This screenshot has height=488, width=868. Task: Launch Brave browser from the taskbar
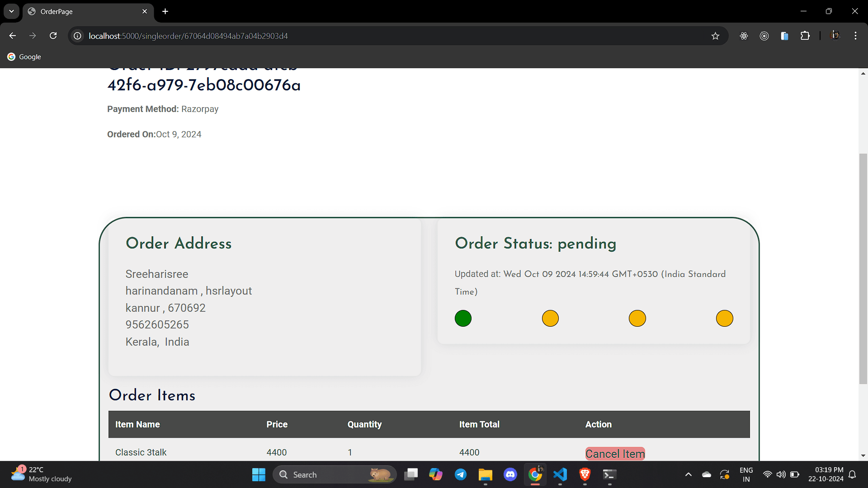tap(585, 474)
